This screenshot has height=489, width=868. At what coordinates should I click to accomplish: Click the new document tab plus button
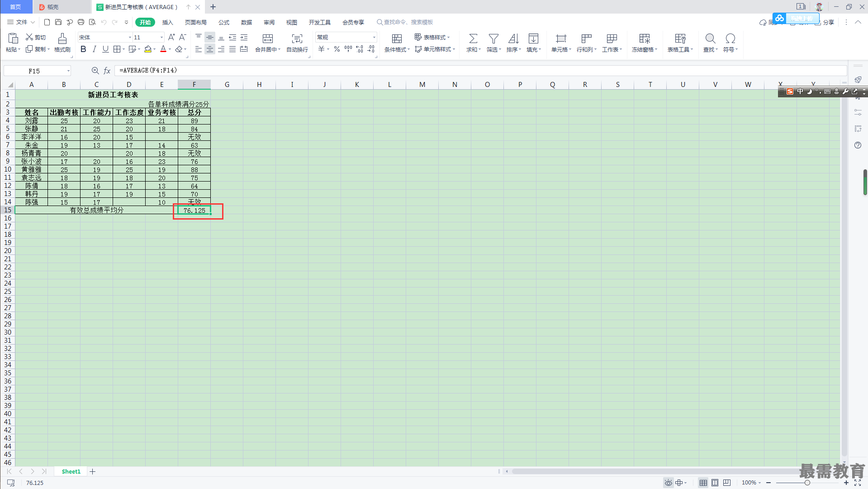[x=213, y=7]
